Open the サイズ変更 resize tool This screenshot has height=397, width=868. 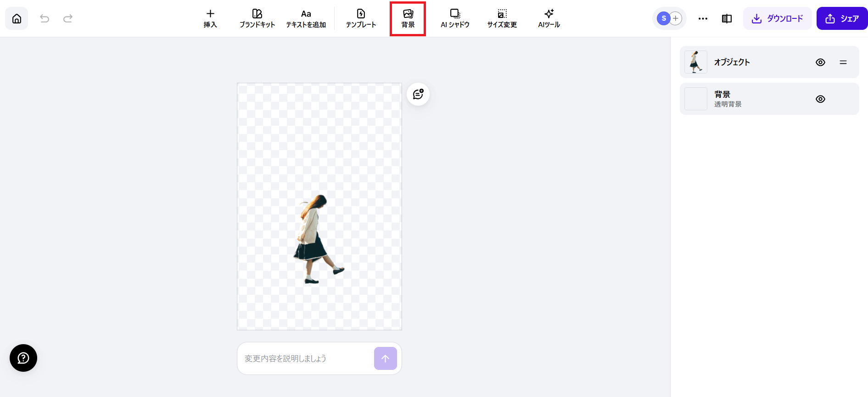click(x=502, y=18)
